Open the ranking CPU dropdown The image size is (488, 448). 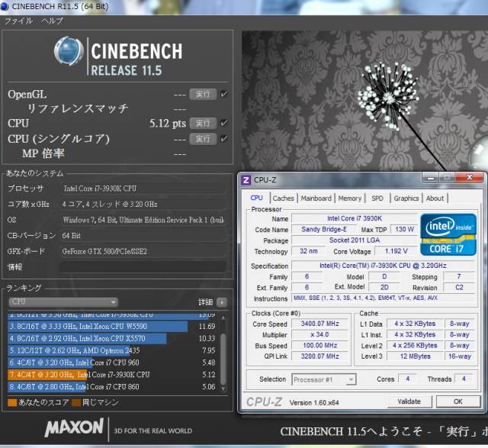coord(63,302)
